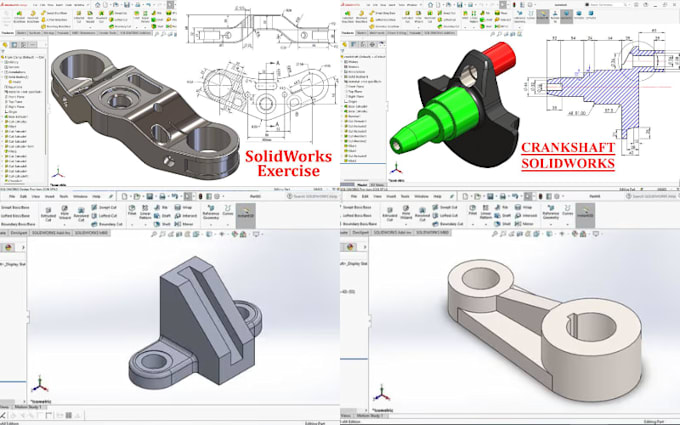680x425 pixels.
Task: Select Draft tool in the white lever window
Action: [x=502, y=216]
